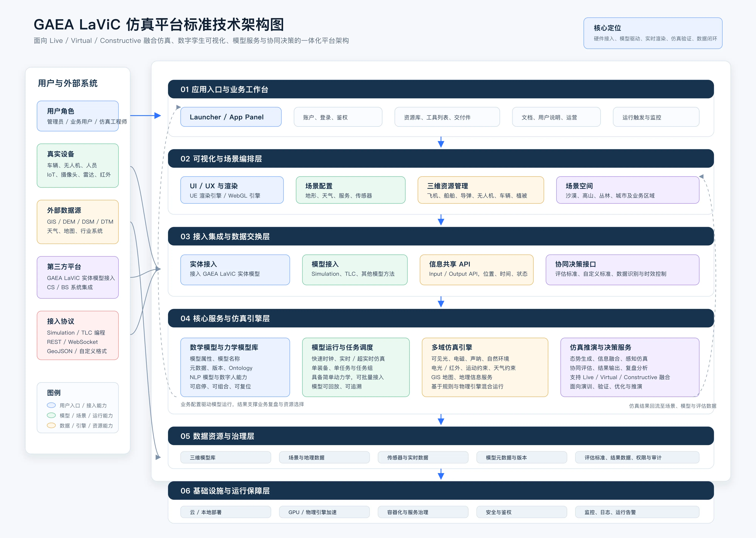Click the text IoT、摄像头、雷达、红外
756x538 pixels.
79,175
